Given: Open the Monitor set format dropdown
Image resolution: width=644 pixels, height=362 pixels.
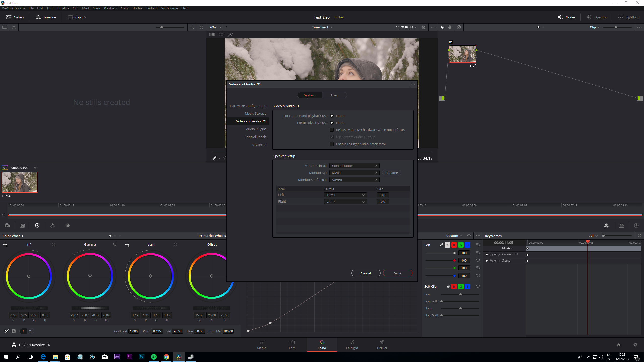Looking at the screenshot, I should (x=354, y=180).
